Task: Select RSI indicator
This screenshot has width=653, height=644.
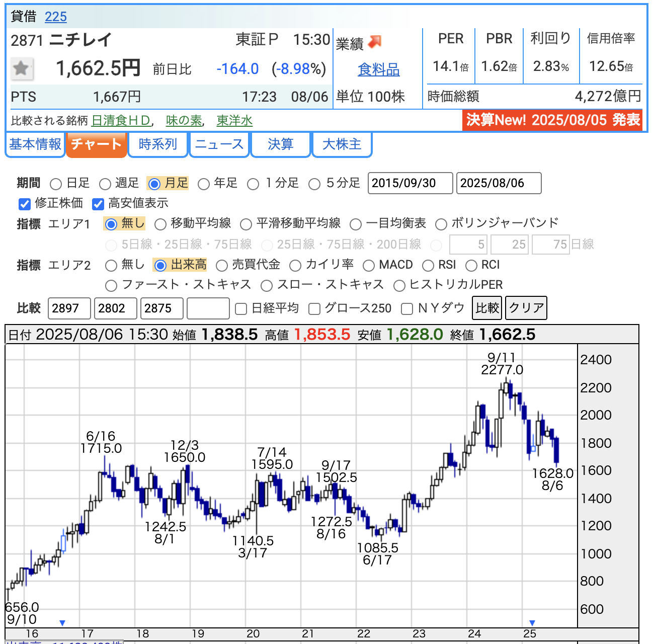Action: [428, 265]
